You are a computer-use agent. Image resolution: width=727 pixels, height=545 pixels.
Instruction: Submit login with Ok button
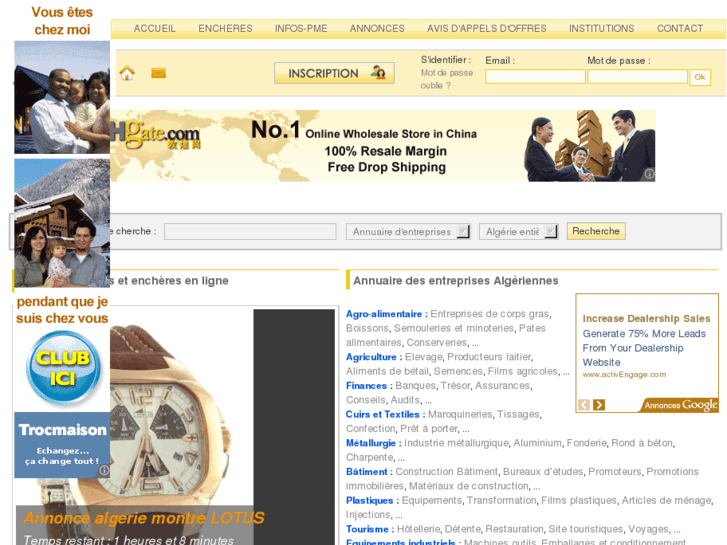click(x=700, y=77)
